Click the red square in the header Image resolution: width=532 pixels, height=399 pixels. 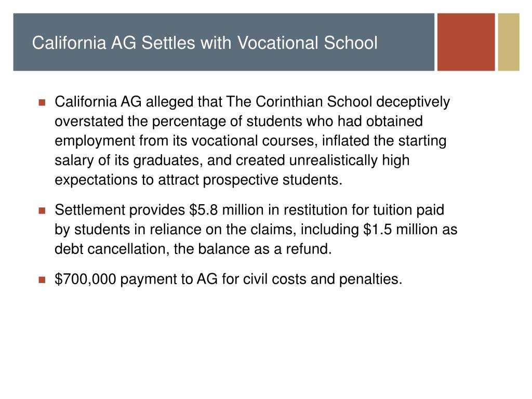466,42
